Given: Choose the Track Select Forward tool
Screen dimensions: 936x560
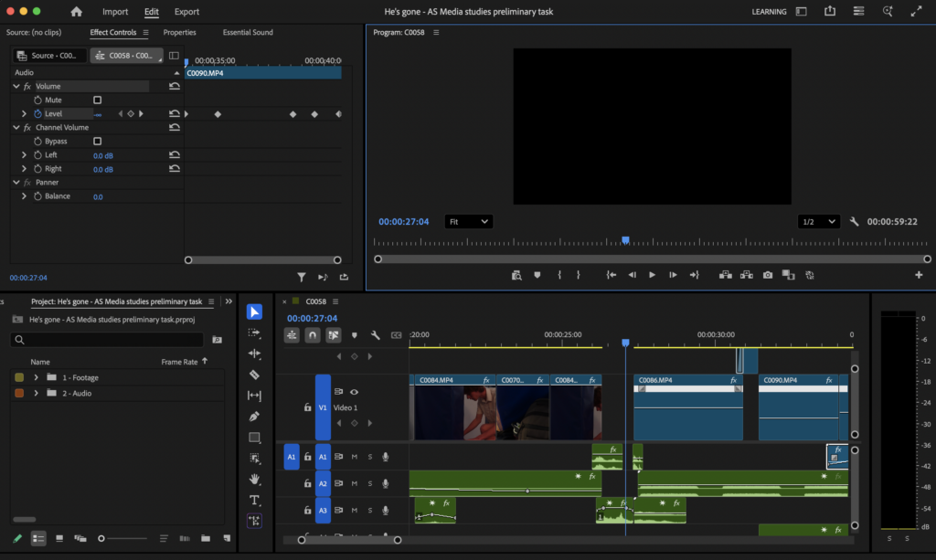Looking at the screenshot, I should (x=254, y=333).
